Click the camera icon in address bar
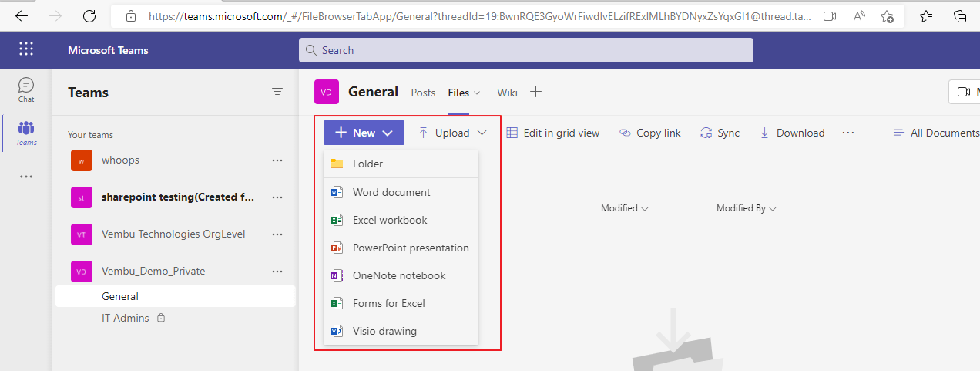980x371 pixels. click(830, 15)
